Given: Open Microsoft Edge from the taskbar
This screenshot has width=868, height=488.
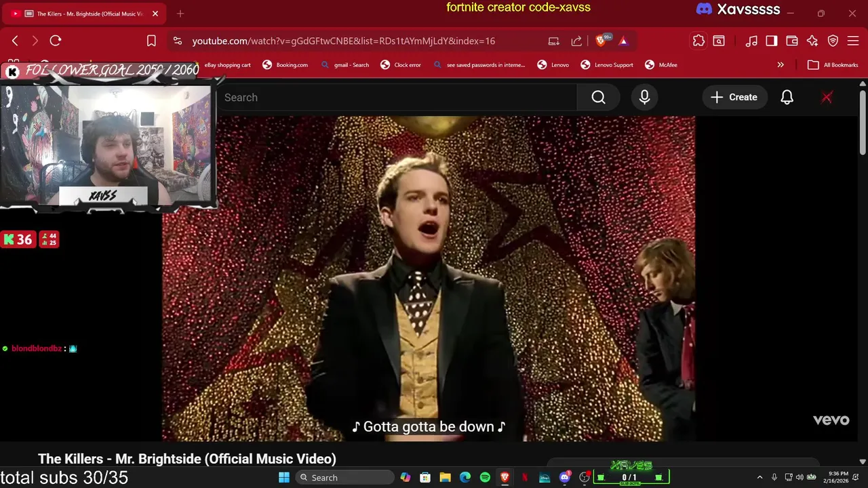Looking at the screenshot, I should click(465, 477).
